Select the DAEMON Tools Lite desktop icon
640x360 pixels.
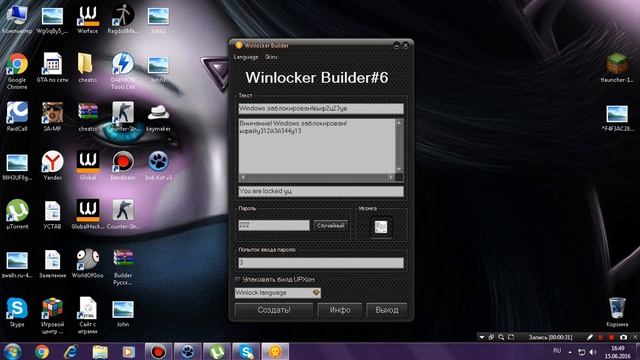(x=123, y=71)
